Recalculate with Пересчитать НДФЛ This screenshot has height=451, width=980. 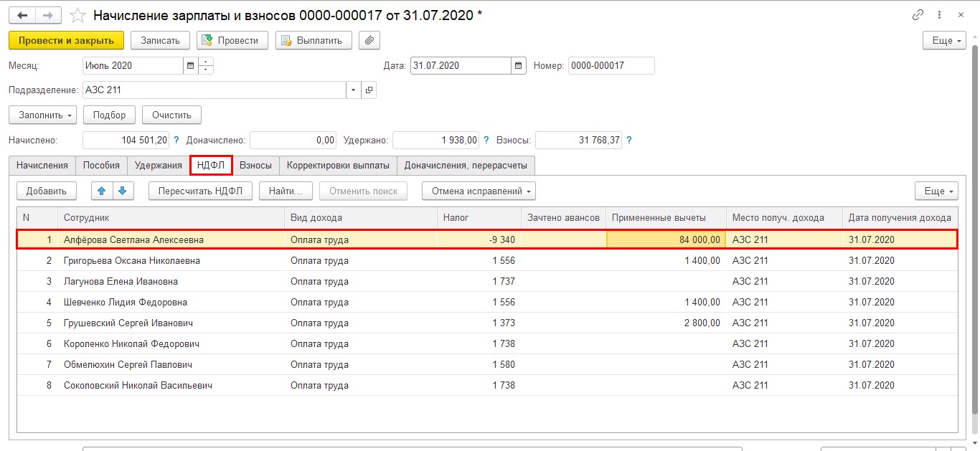point(200,191)
